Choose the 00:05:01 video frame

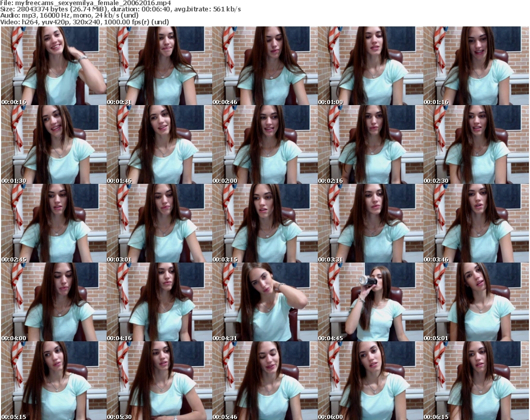pos(476,302)
